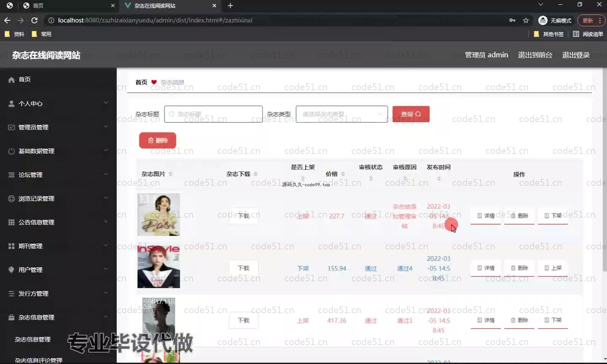
Task: Expand 个人中心 sidebar menu
Action: pos(58,103)
